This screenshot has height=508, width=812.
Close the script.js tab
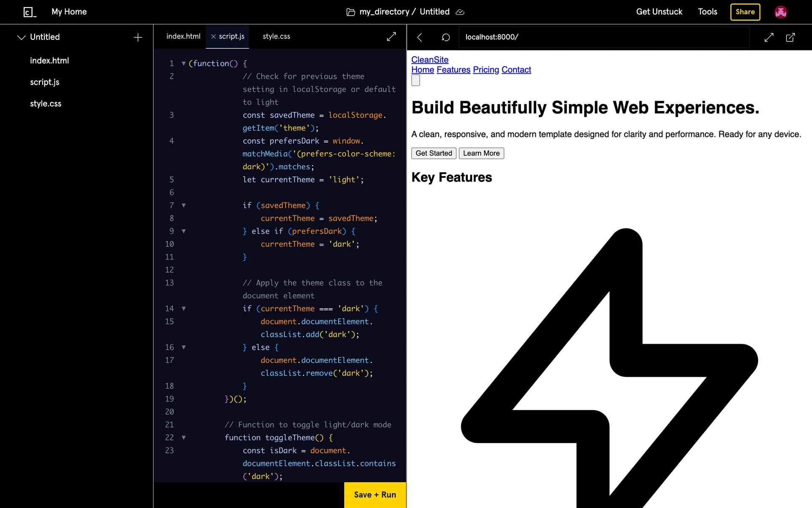(x=213, y=37)
